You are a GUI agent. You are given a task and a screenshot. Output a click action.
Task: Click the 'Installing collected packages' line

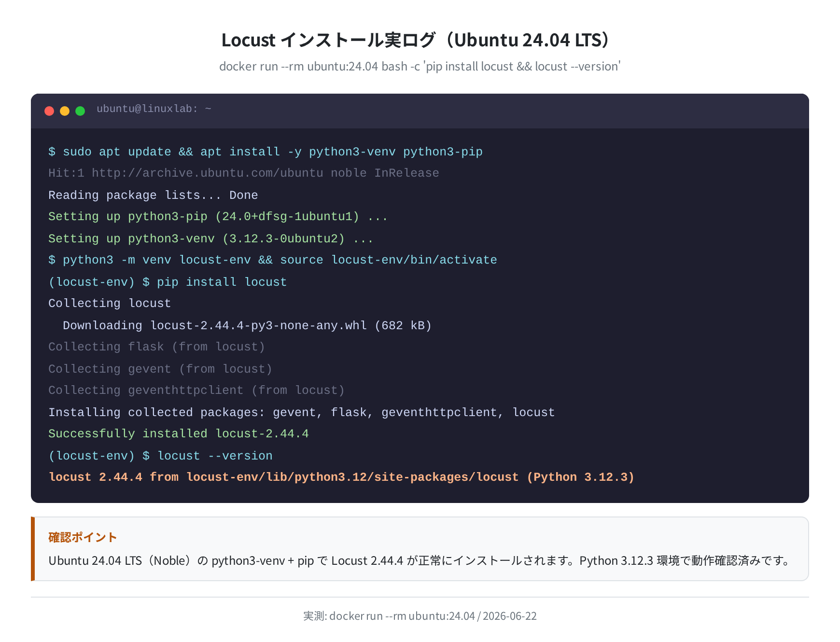pos(302,412)
